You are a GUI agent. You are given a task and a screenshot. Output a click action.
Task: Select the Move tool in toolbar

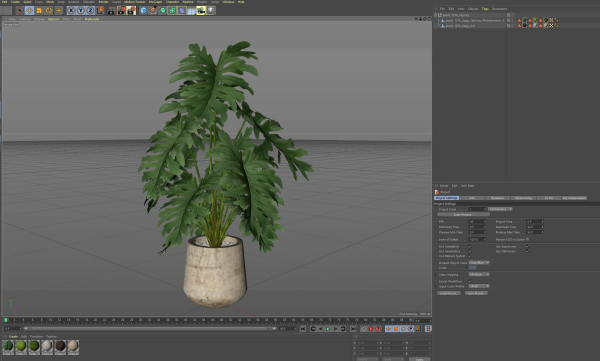(29, 11)
